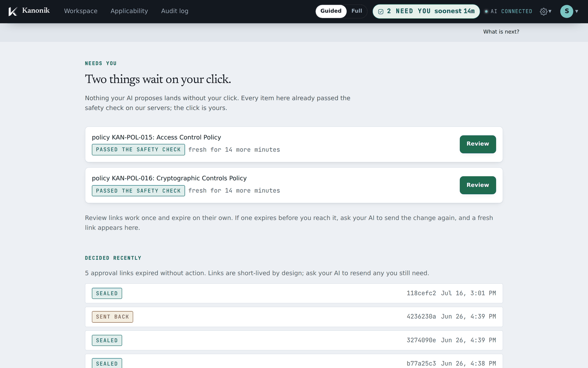588x368 pixels.
Task: Click the AI CONNECTED status label
Action: 511,11
